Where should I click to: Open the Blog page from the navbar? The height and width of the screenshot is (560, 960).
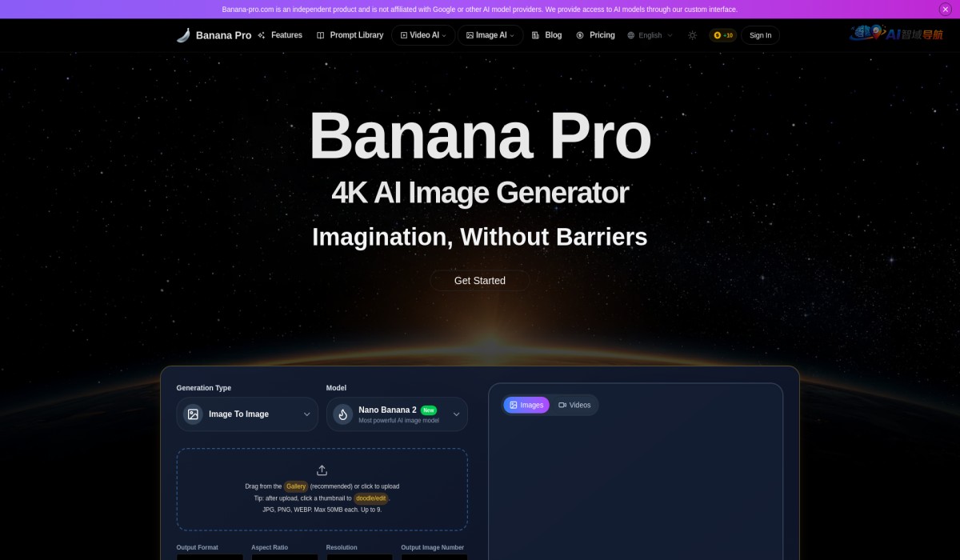pos(546,34)
